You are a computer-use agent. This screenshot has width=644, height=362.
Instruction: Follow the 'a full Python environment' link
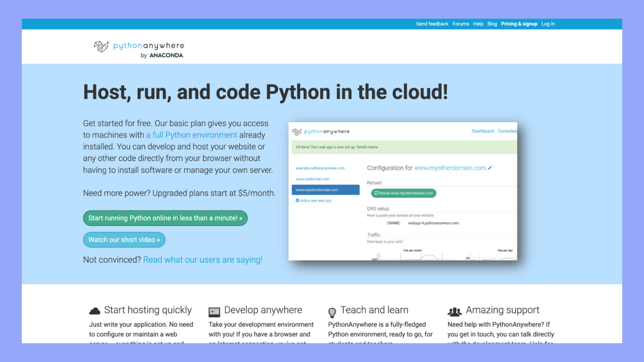[x=192, y=135]
